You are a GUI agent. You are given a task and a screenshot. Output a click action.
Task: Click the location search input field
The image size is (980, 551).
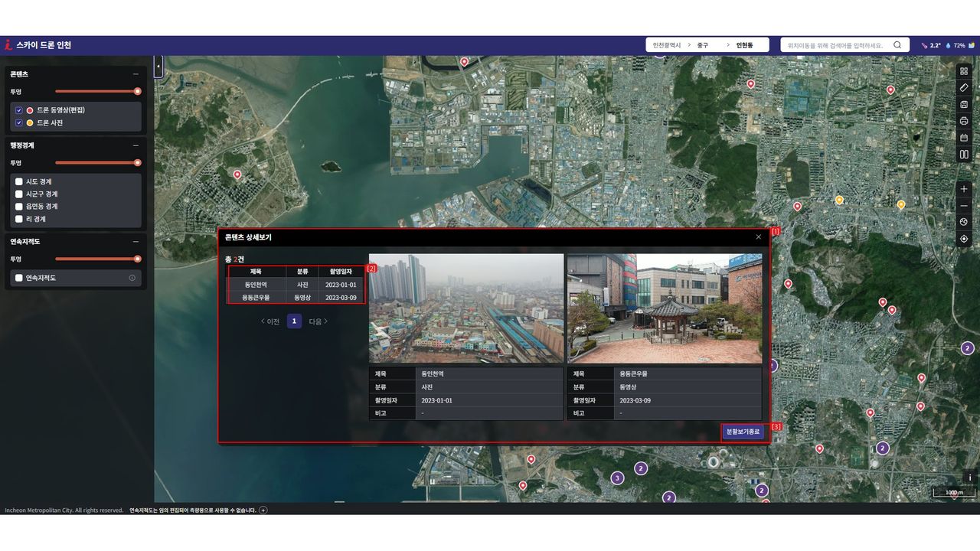[x=835, y=46]
